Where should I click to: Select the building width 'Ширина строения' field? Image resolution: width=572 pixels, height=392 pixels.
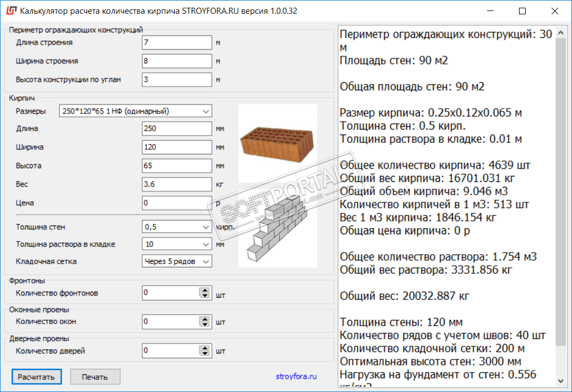tap(177, 61)
